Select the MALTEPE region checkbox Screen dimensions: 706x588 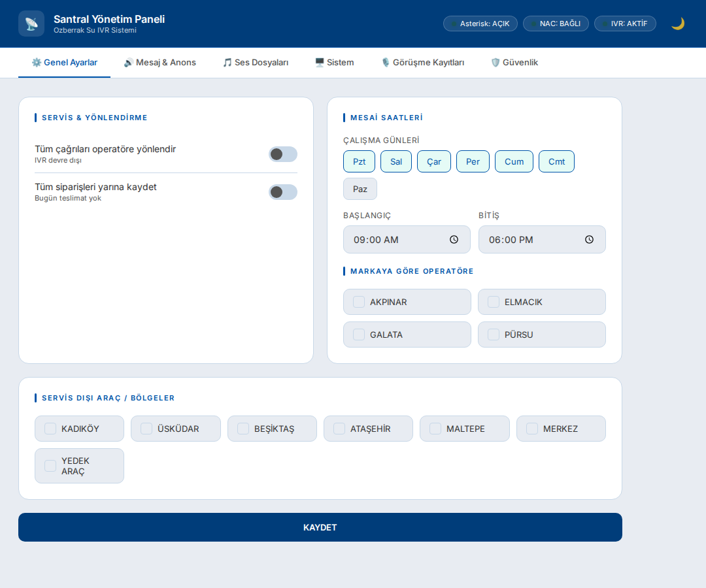435,429
